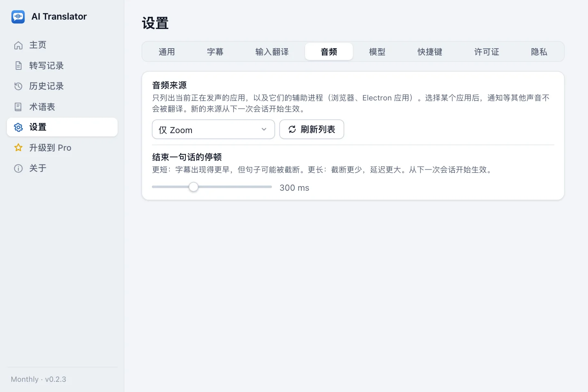Click the AI Translator logo icon
This screenshot has height=392, width=588.
(18, 17)
